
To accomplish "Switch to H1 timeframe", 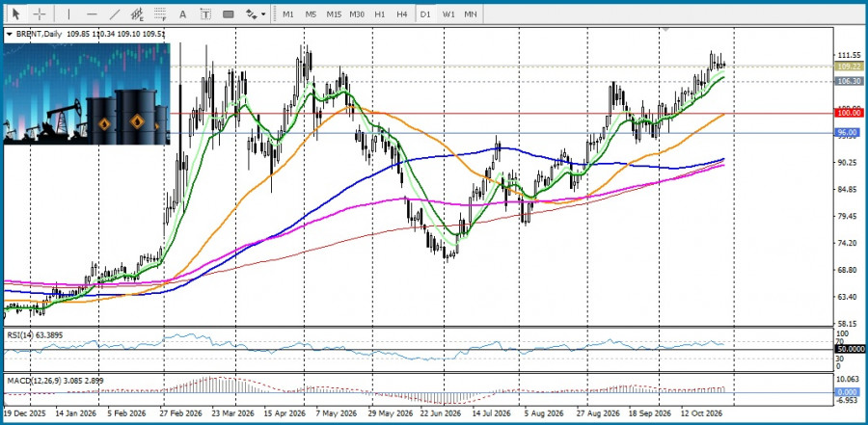I will pyautogui.click(x=380, y=13).
